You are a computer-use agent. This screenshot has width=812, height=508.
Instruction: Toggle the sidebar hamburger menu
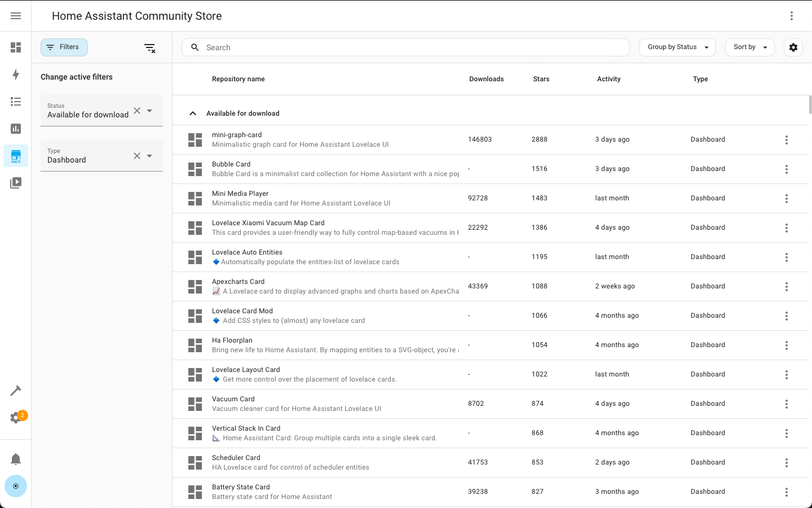(16, 15)
